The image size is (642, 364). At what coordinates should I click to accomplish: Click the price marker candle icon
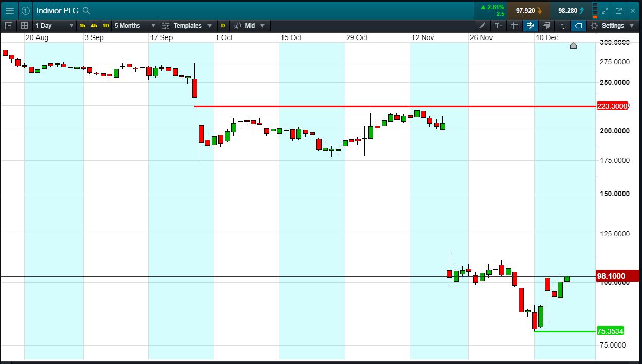click(563, 25)
